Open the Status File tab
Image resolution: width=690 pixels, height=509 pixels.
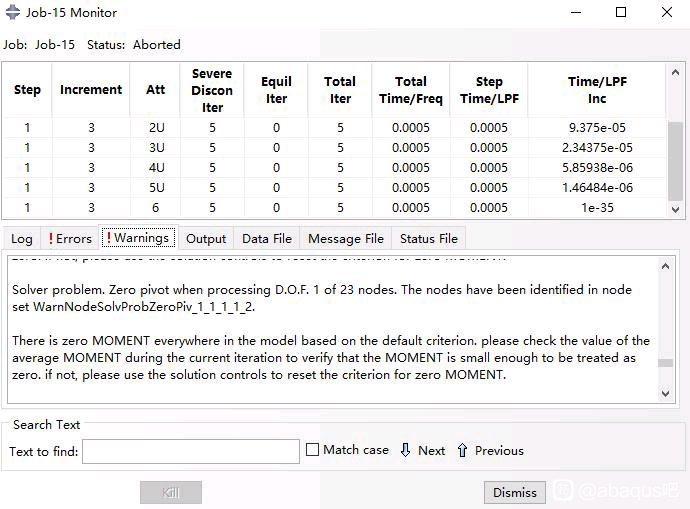tap(429, 239)
